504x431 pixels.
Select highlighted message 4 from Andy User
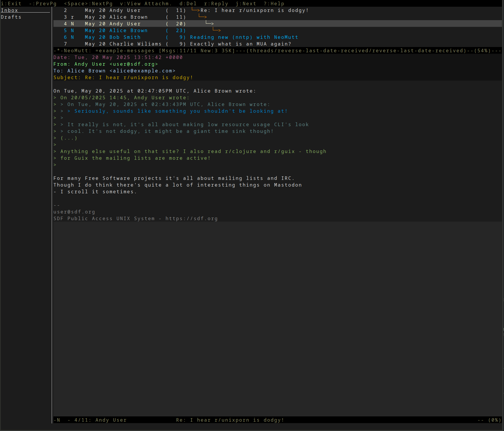pos(277,24)
